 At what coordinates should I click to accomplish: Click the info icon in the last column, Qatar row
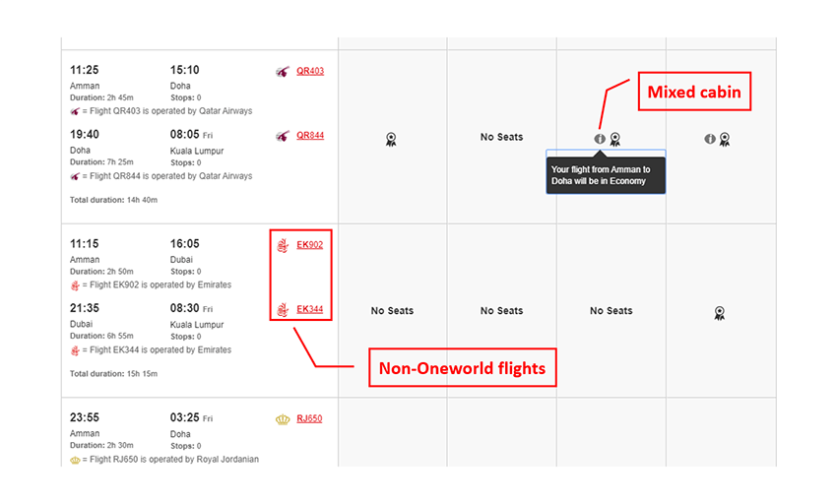tap(709, 139)
